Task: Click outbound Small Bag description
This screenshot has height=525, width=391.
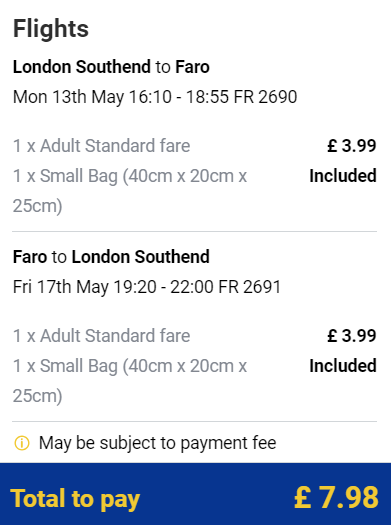Action: [x=130, y=191]
